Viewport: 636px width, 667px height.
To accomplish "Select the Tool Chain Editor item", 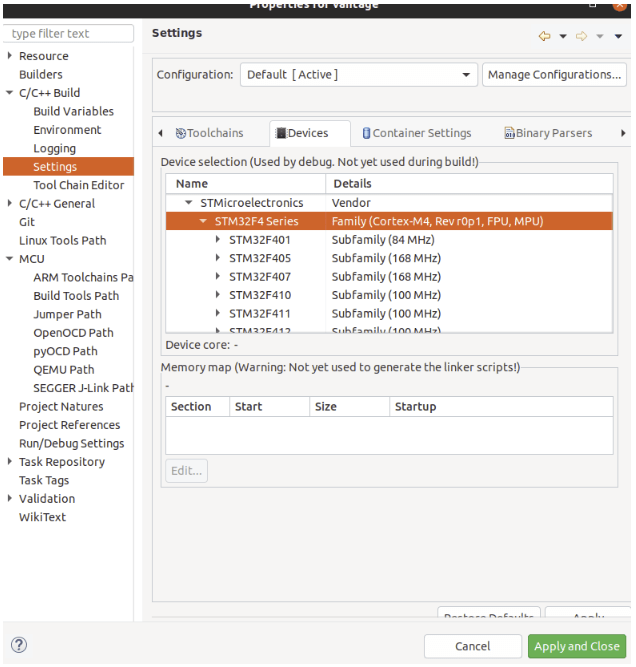I will point(78,185).
